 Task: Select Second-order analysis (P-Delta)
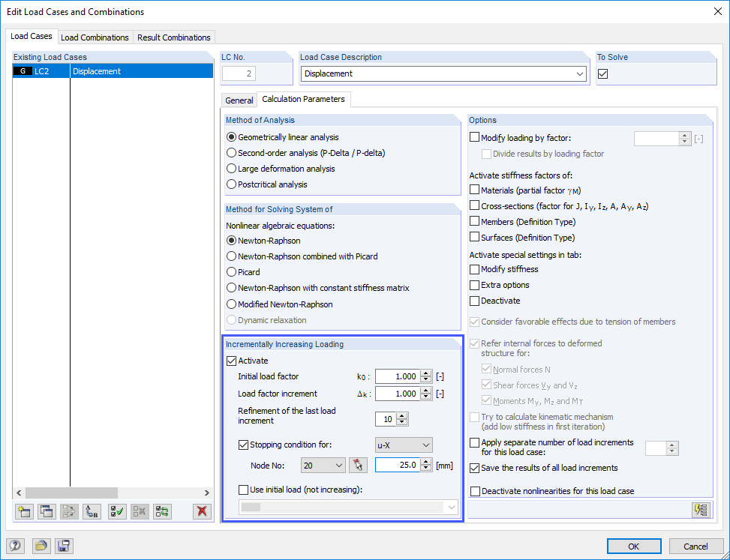click(231, 153)
